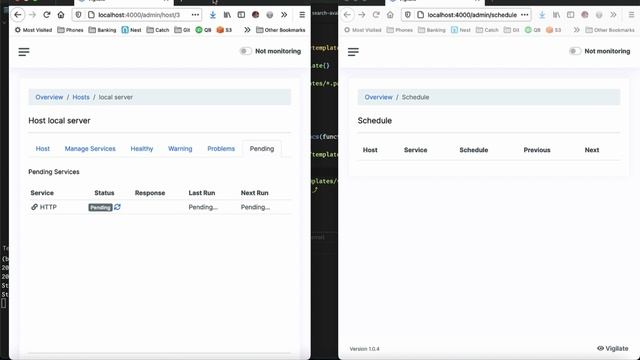Click the Previous column header
The height and width of the screenshot is (360, 640).
point(537,150)
